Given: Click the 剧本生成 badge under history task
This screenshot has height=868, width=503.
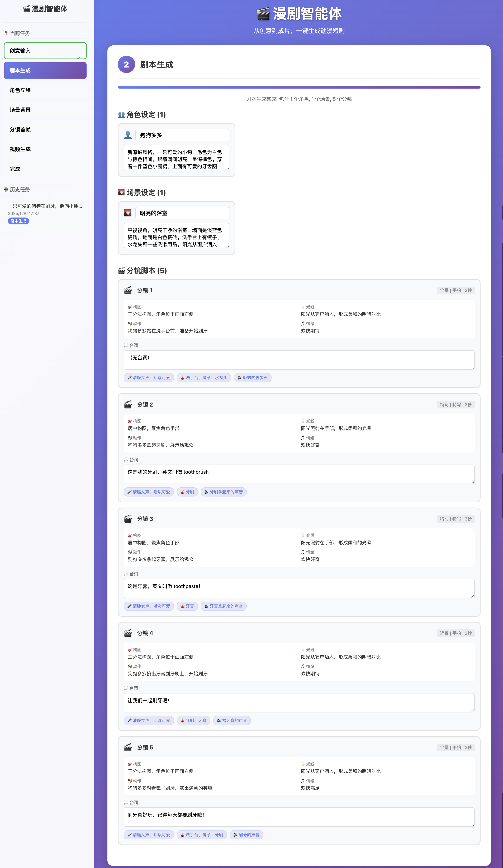Looking at the screenshot, I should (x=18, y=221).
